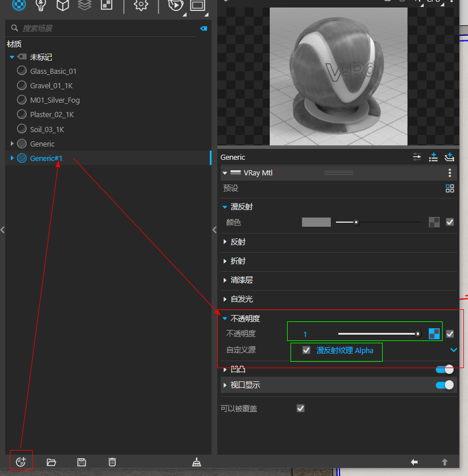The image size is (468, 476).
Task: Select the Glass_Basic_01 material
Action: (x=53, y=71)
